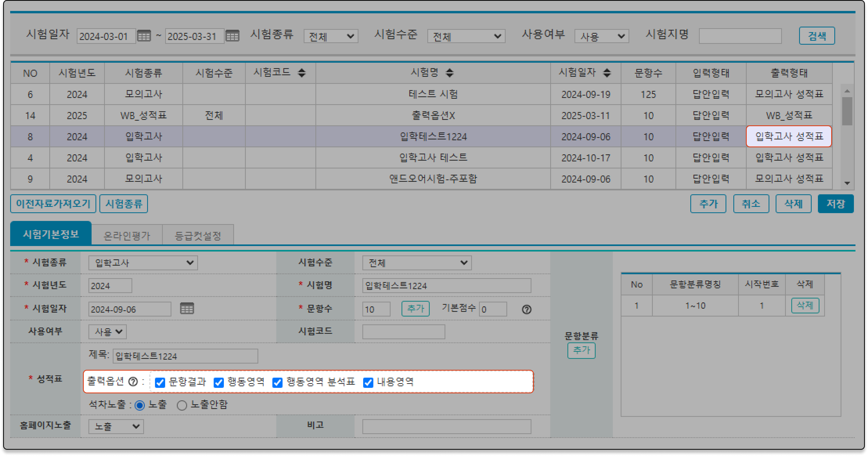Expand the 사용여부 filter dropdown at top
Screen dimensions: 868x456
click(x=601, y=36)
